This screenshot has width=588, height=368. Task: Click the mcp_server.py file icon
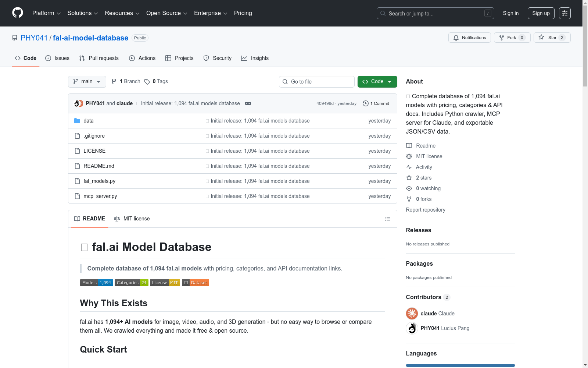pos(77,196)
